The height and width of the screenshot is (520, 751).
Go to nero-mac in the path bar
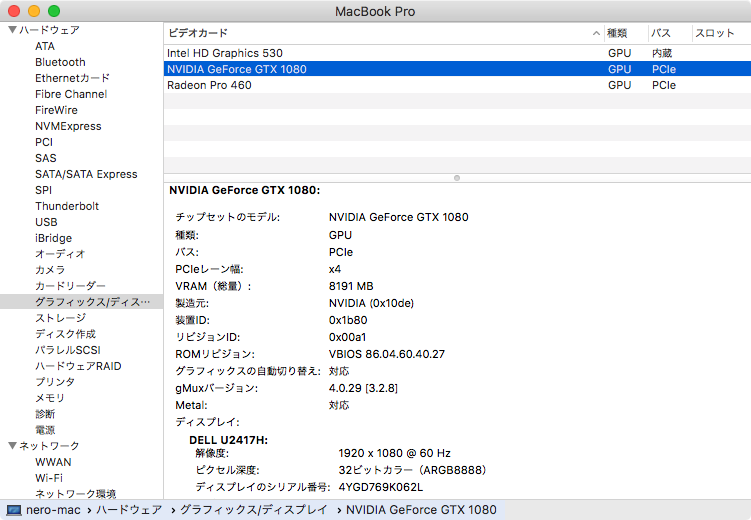pyautogui.click(x=53, y=510)
